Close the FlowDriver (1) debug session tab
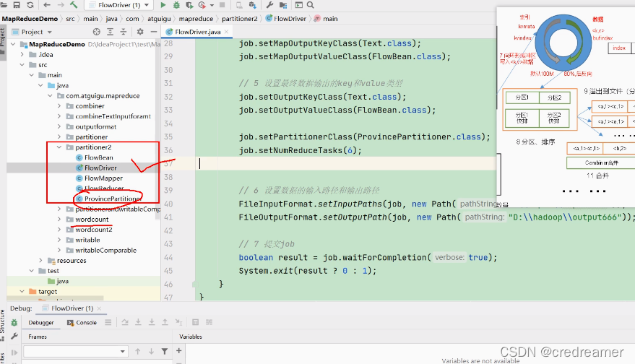Image resolution: width=635 pixels, height=364 pixels. pos(99,308)
